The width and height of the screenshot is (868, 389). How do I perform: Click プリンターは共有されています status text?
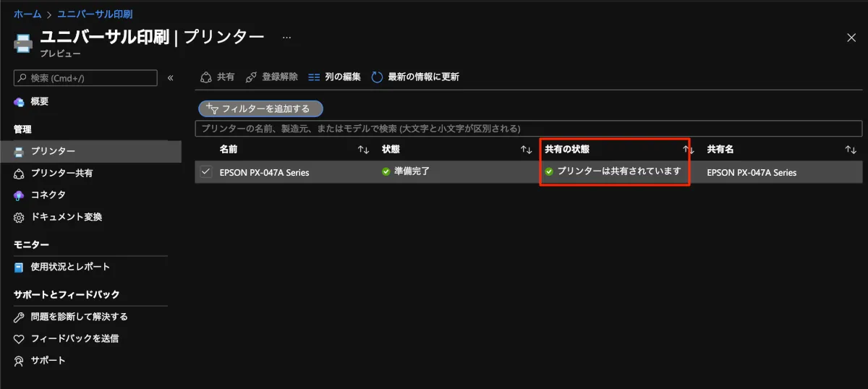tap(619, 172)
